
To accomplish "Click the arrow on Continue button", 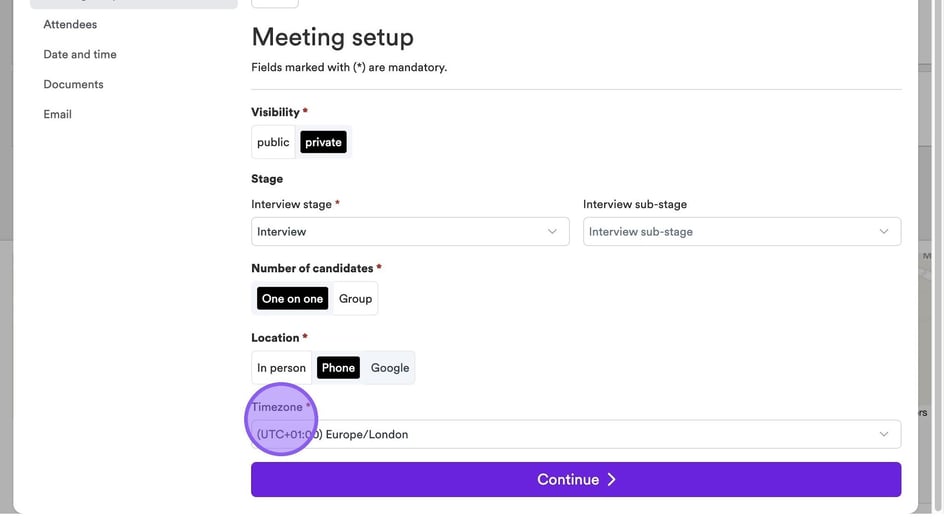I will point(612,480).
